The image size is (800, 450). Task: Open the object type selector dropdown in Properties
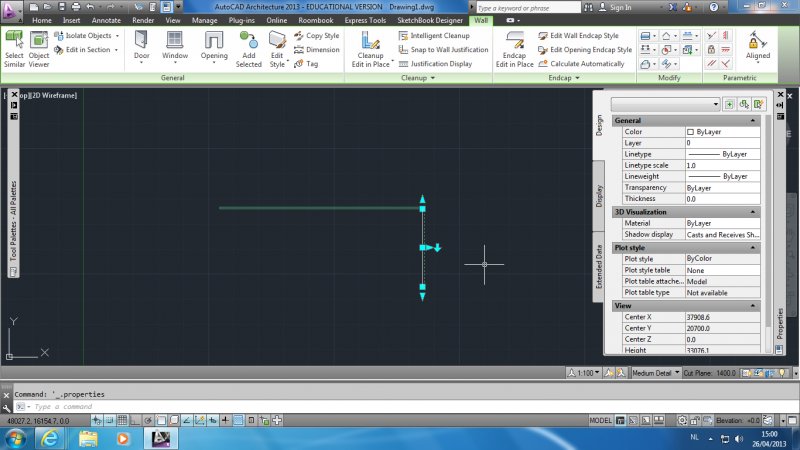(665, 104)
